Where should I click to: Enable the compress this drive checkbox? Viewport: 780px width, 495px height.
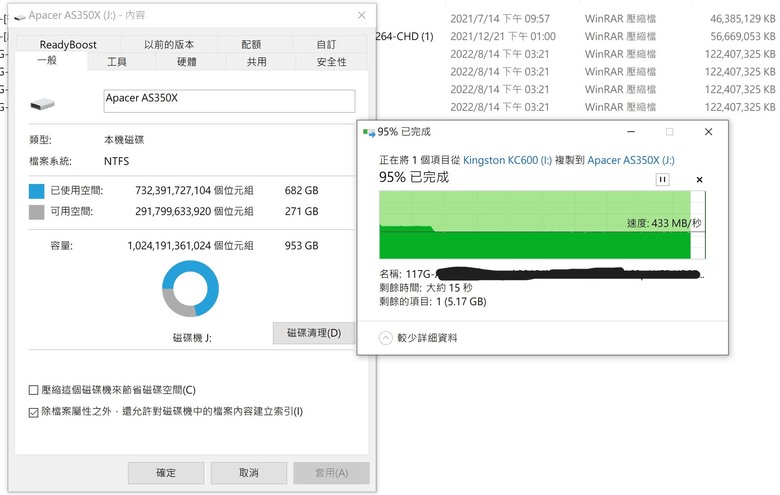[33, 390]
